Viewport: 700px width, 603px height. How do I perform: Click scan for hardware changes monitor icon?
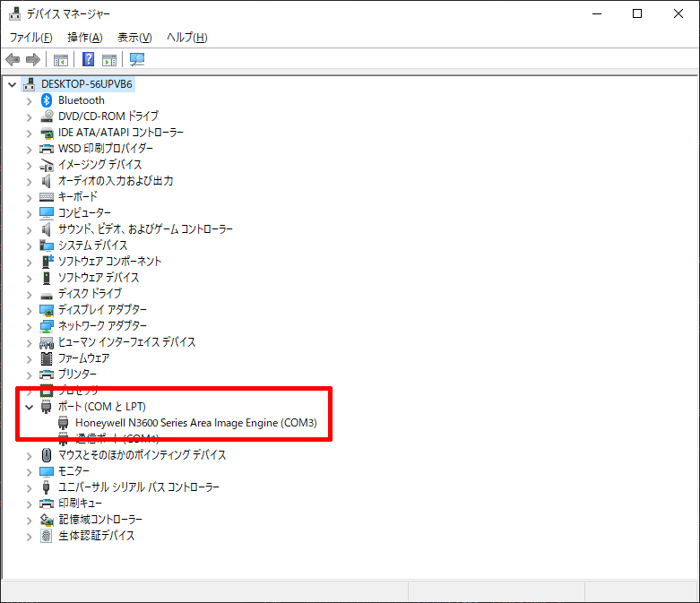pos(136,59)
